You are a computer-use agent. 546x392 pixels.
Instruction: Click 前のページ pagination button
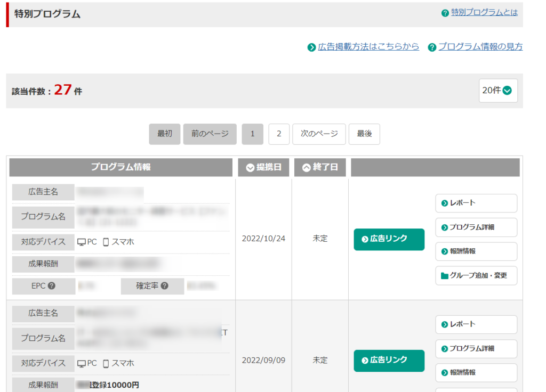click(210, 134)
